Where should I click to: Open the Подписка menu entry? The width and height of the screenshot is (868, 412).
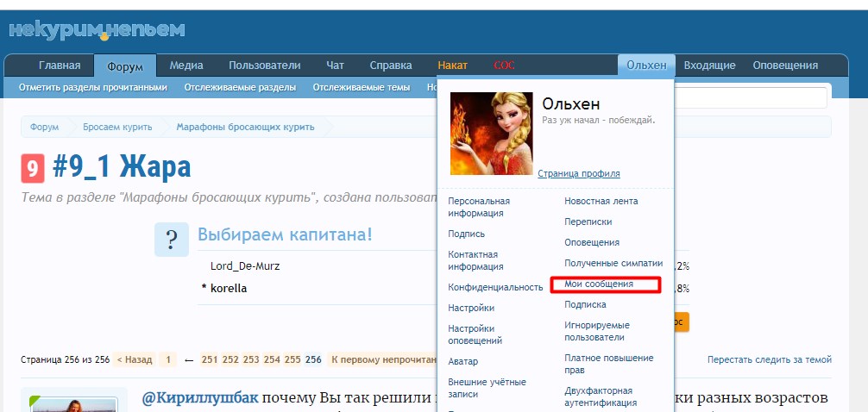click(585, 305)
